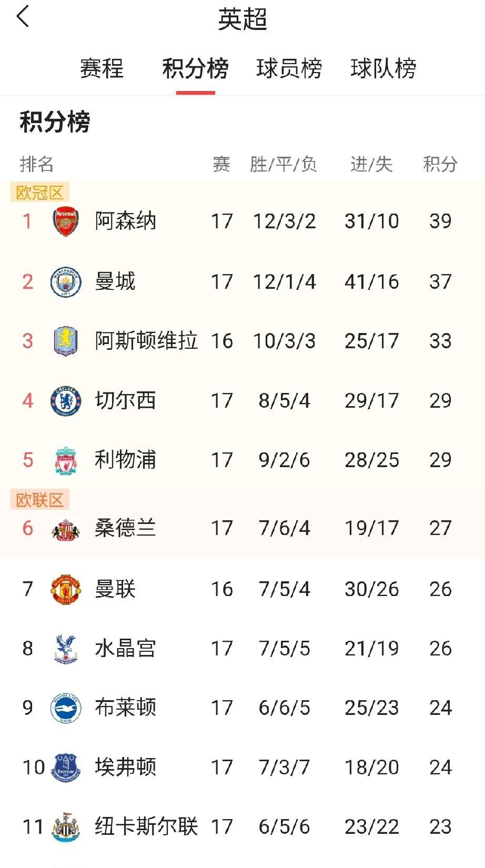Switch to the 球队榜 tab
485x868 pixels.
pos(383,69)
